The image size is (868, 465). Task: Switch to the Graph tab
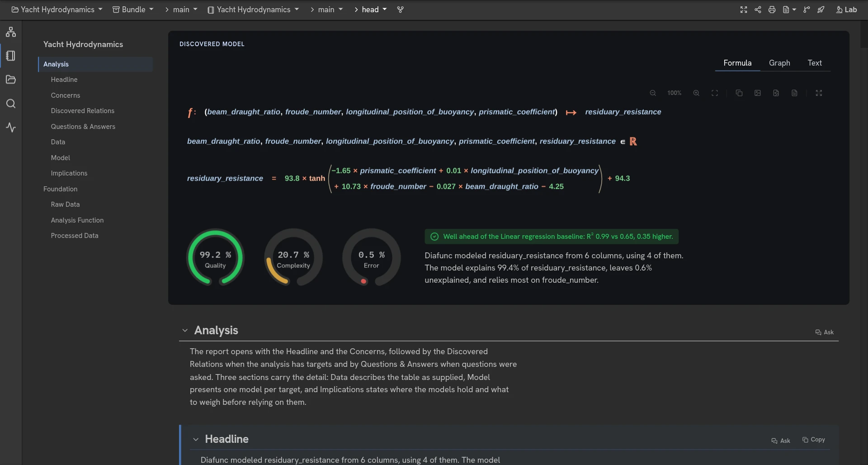(x=779, y=63)
